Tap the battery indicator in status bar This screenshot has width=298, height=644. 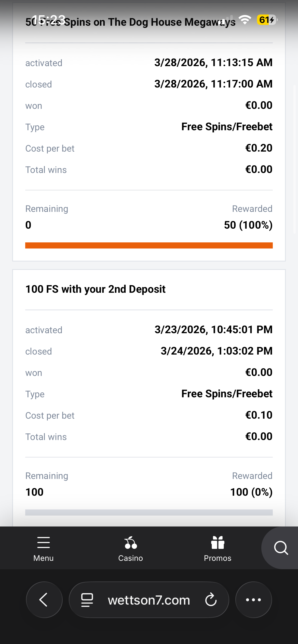267,20
